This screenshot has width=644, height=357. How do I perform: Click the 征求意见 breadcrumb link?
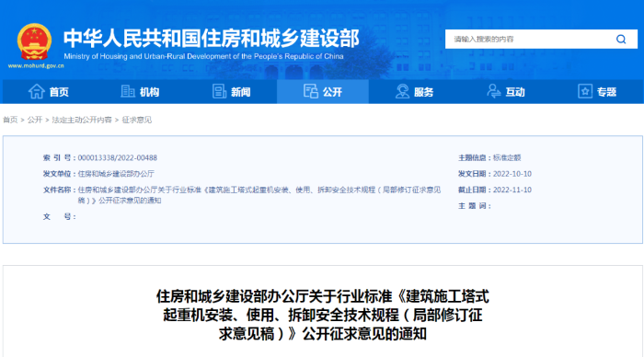[x=137, y=120]
